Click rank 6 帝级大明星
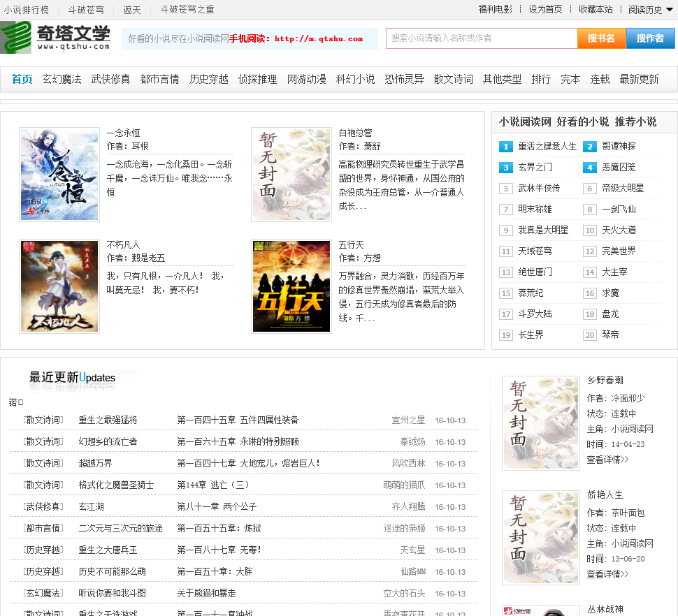Screen dimensions: 678x616 (x=623, y=188)
